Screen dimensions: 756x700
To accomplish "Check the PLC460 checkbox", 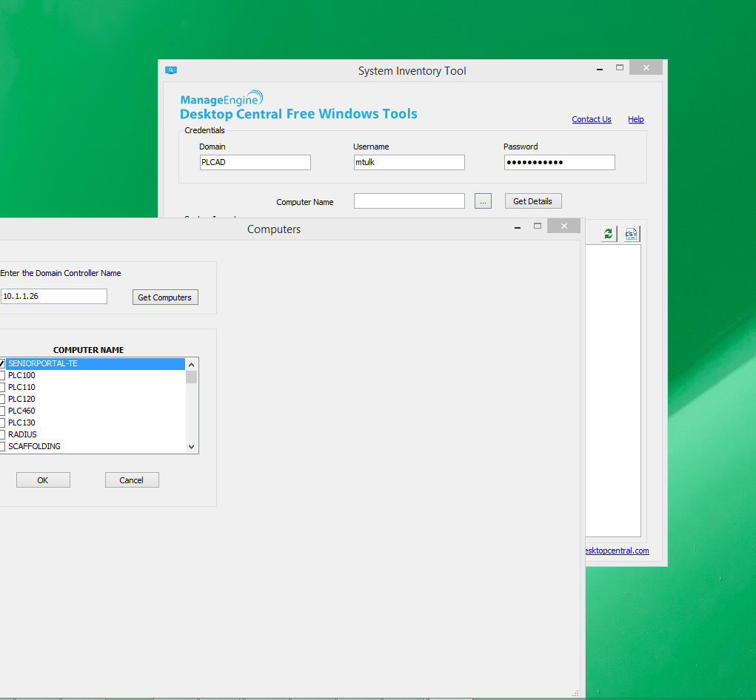I will pyautogui.click(x=2, y=411).
